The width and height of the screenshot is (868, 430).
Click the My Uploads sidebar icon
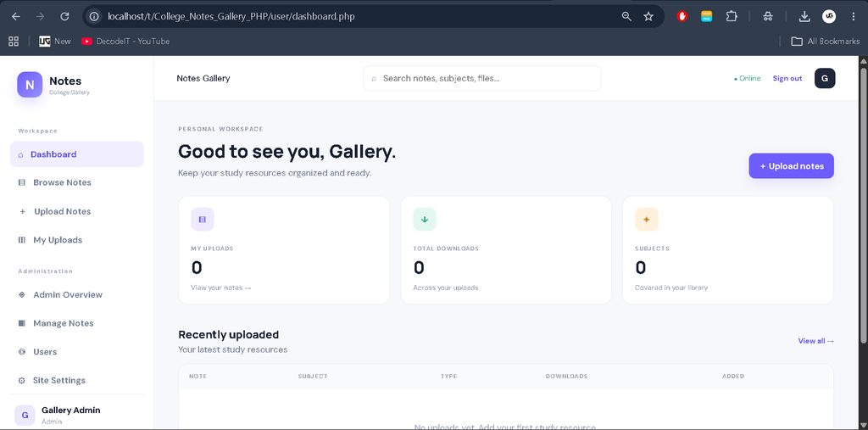21,240
